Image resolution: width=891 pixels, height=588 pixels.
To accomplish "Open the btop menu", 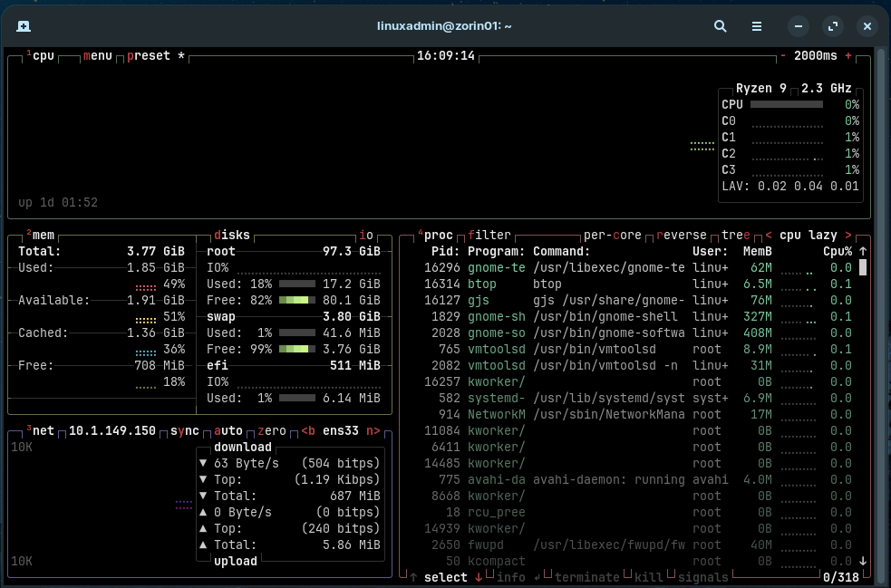I will (97, 56).
